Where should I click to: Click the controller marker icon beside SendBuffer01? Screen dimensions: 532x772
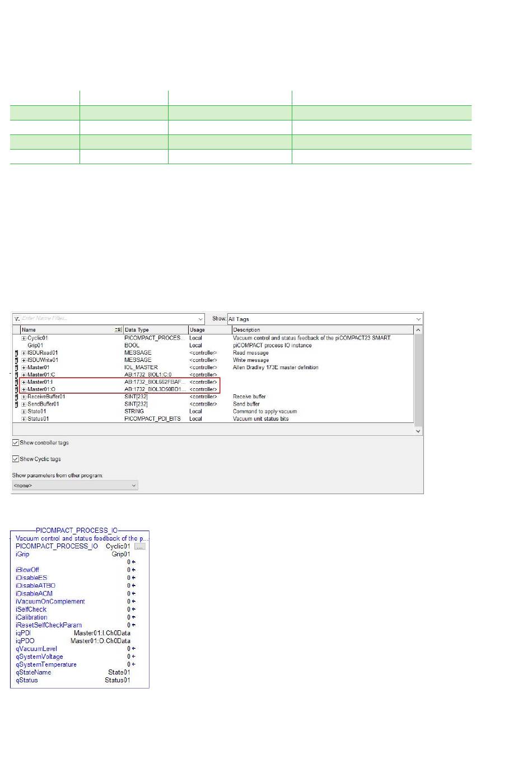tap(17, 404)
